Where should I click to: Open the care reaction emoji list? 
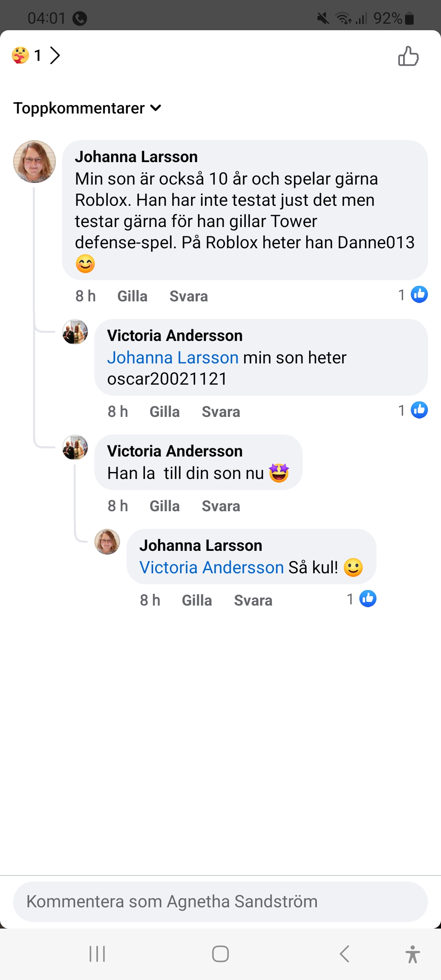click(x=20, y=55)
